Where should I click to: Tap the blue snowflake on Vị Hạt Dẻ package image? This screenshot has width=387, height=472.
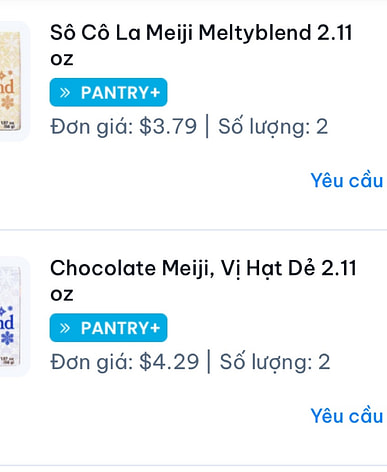tap(7, 338)
